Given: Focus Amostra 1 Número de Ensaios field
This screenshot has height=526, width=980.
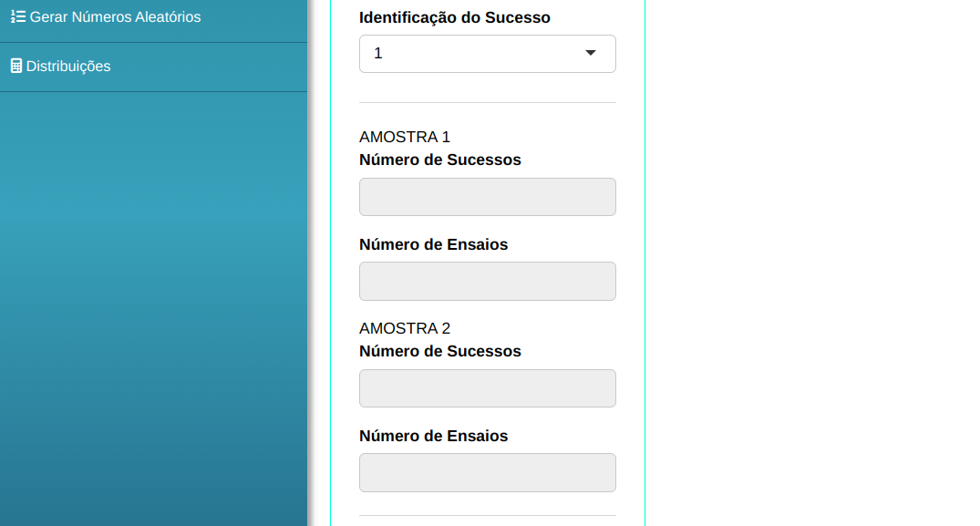Looking at the screenshot, I should pos(487,281).
